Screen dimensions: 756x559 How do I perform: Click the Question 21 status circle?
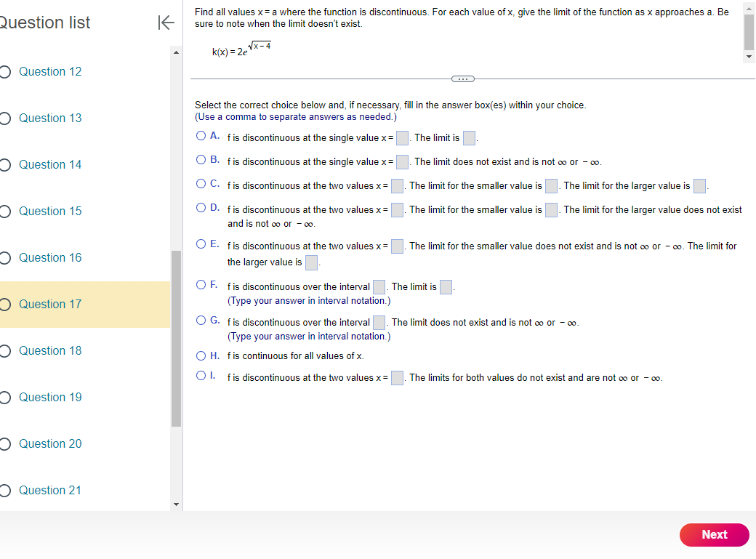(x=5, y=491)
